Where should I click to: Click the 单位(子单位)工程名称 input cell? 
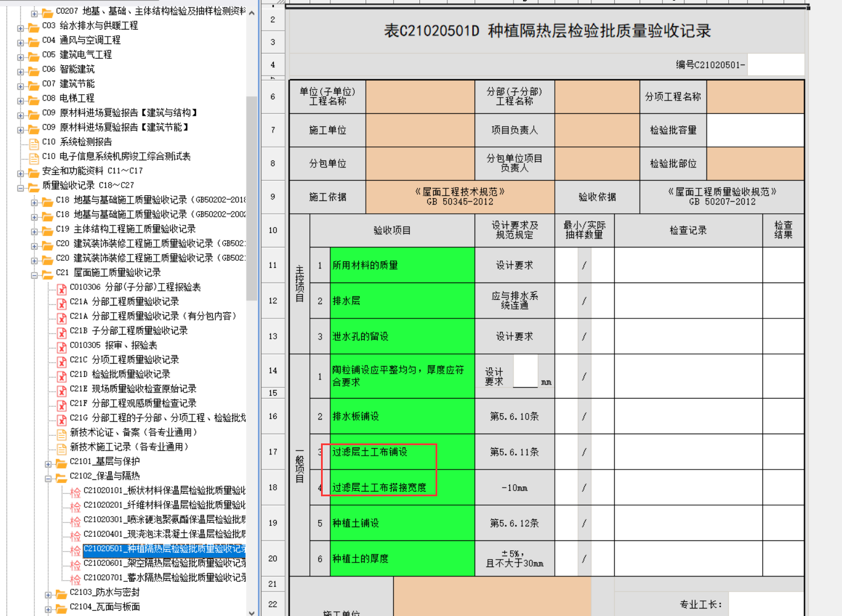(420, 96)
